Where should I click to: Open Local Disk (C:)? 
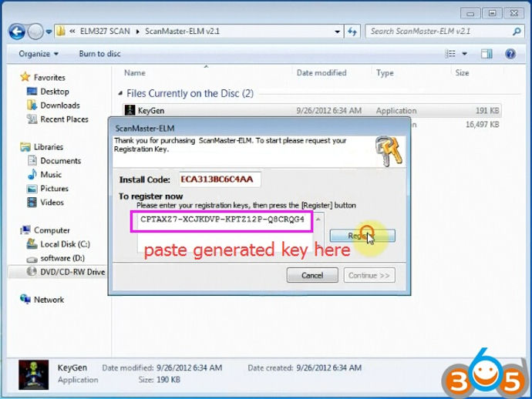(65, 244)
